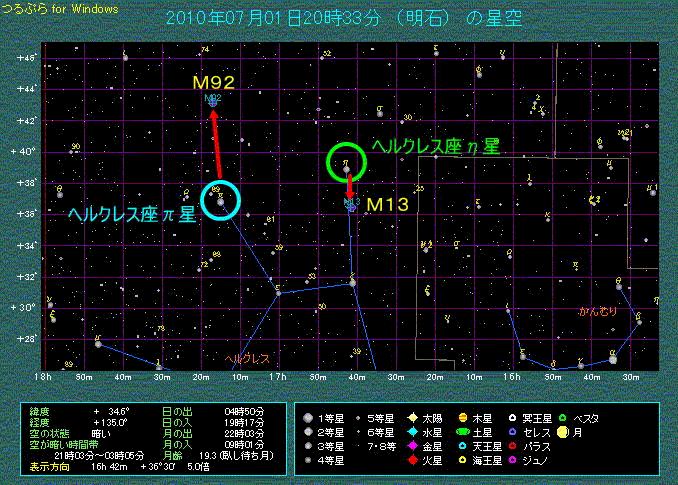
Task: Click the 17h right ascension axis label
Action: (x=277, y=377)
